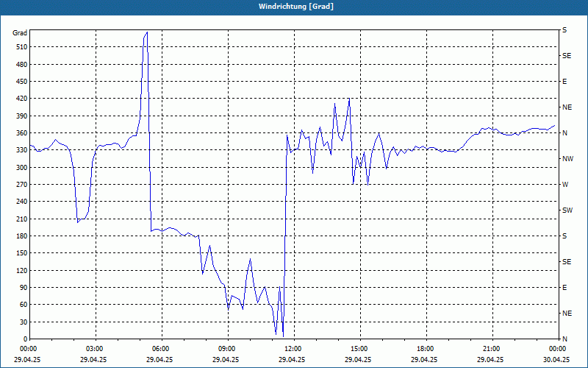The image size is (588, 368).
Task: Click the 180 degree axis label
Action: 22,236
